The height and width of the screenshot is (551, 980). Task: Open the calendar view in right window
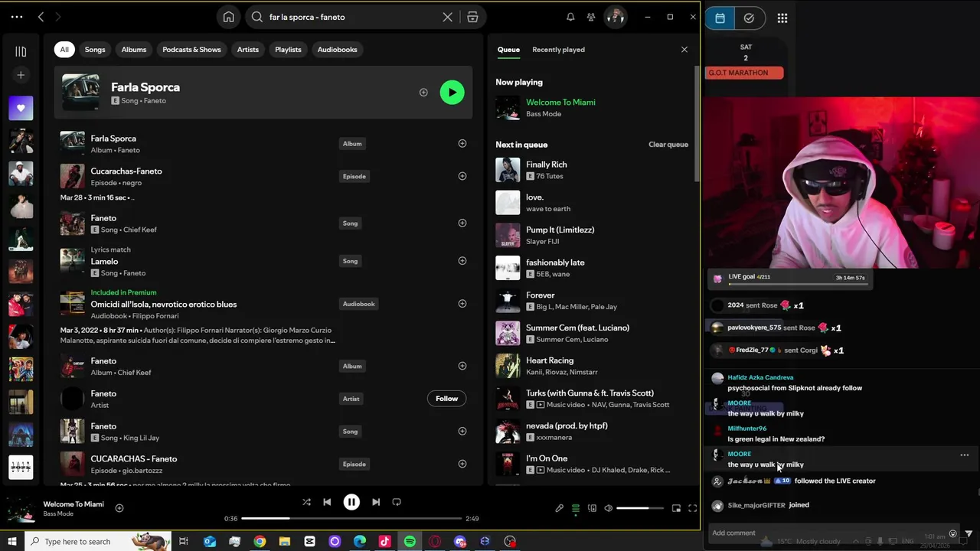(x=720, y=18)
